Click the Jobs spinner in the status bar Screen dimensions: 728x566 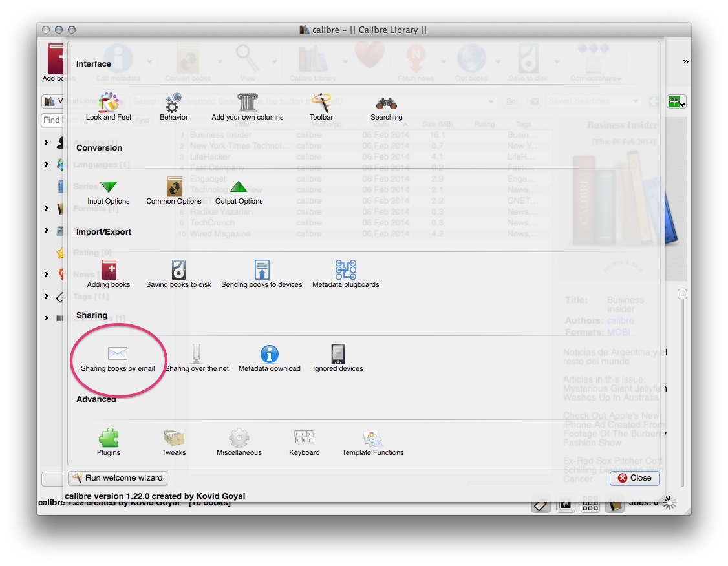670,503
